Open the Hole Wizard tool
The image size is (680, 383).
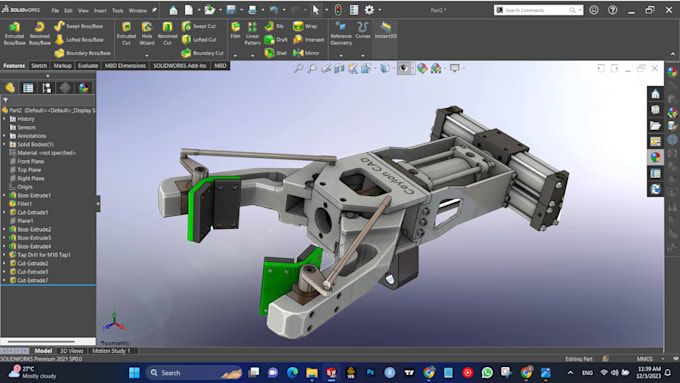tap(147, 33)
